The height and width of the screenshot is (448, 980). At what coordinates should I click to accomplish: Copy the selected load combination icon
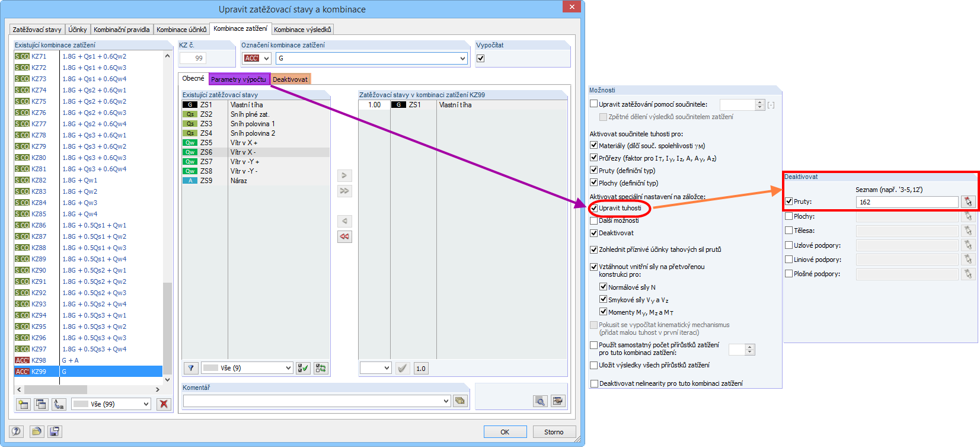coord(41,404)
